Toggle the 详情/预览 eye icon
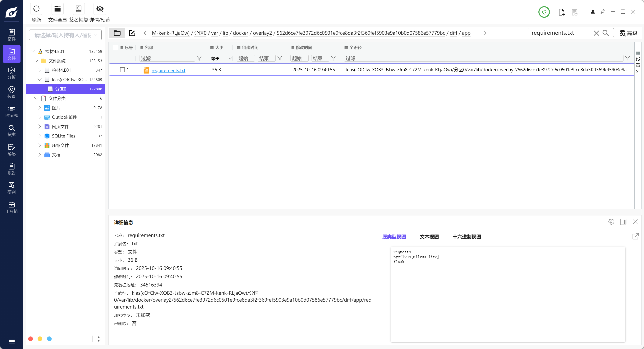This screenshot has height=349, width=644. pyautogui.click(x=100, y=9)
